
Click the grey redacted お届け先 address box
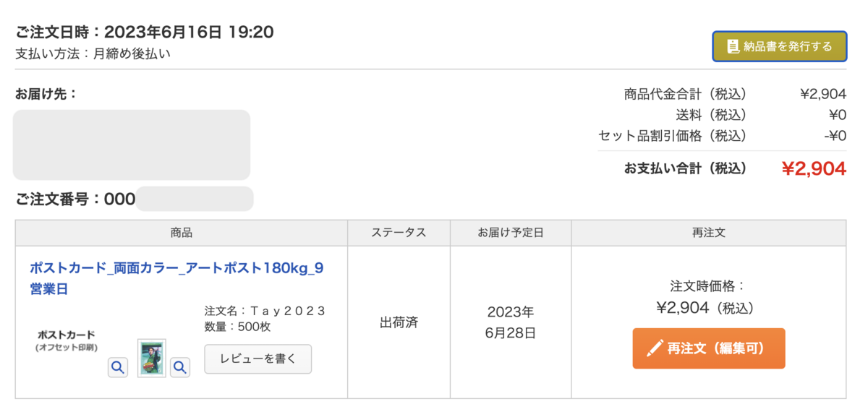pyautogui.click(x=132, y=145)
